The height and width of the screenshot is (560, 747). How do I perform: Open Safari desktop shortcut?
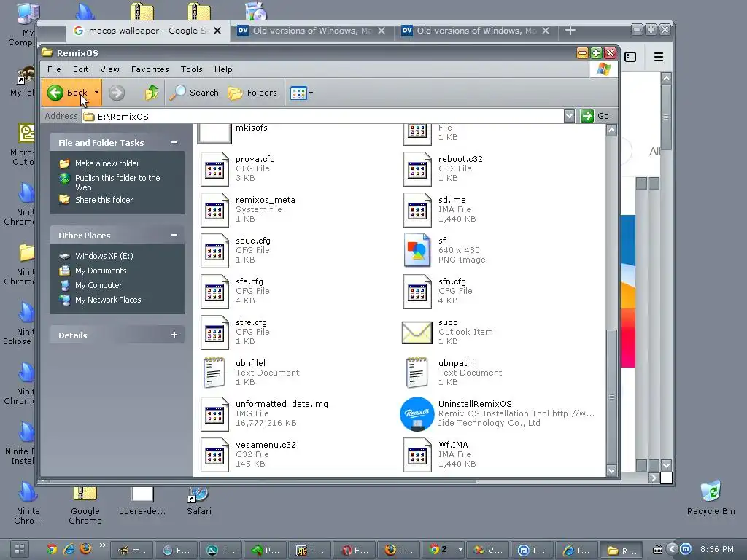tap(198, 501)
